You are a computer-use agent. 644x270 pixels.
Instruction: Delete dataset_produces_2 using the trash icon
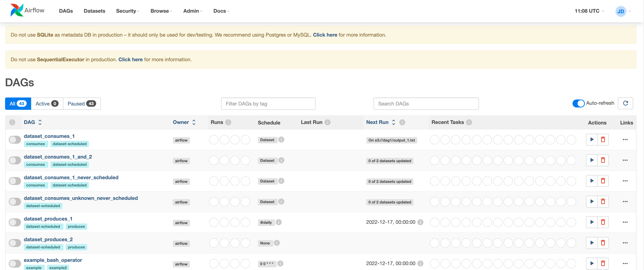pos(603,242)
